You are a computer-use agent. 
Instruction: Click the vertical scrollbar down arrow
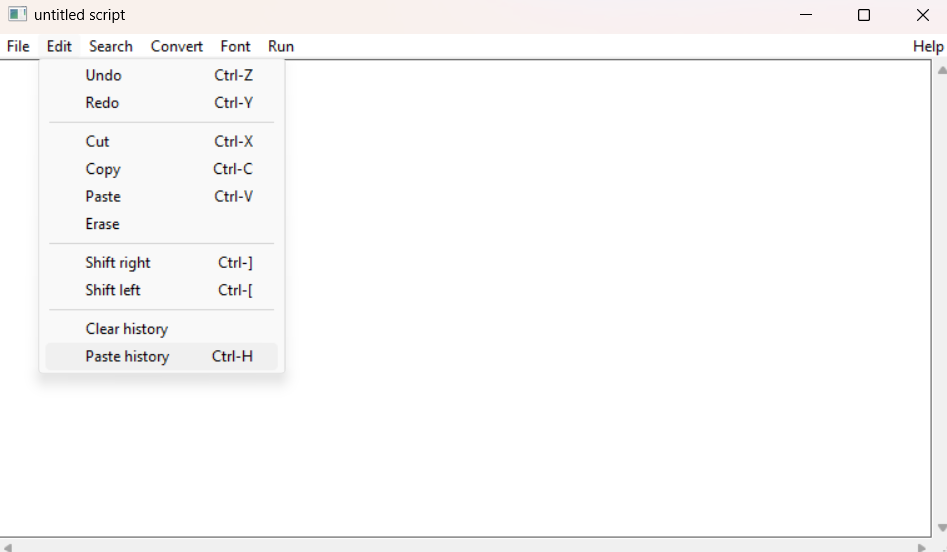(x=941, y=528)
